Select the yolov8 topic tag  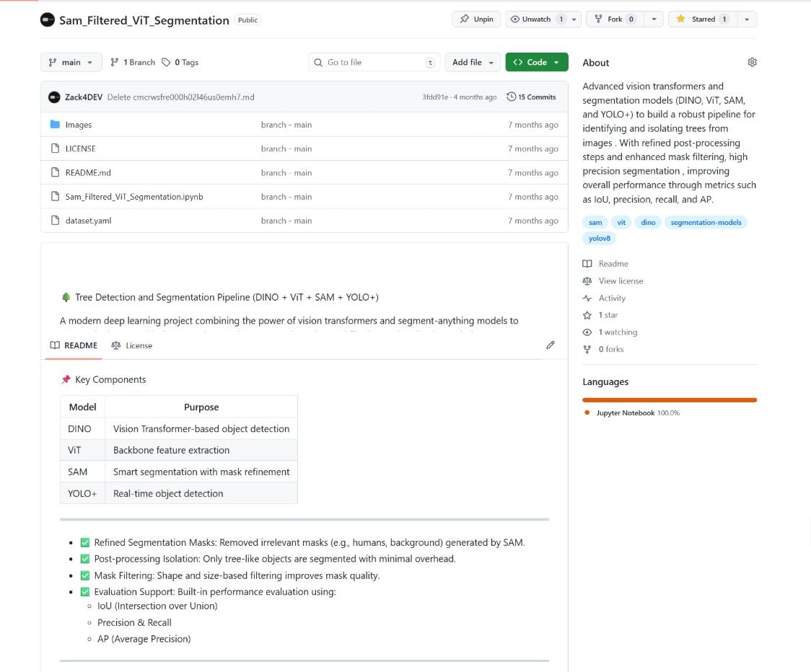point(600,239)
